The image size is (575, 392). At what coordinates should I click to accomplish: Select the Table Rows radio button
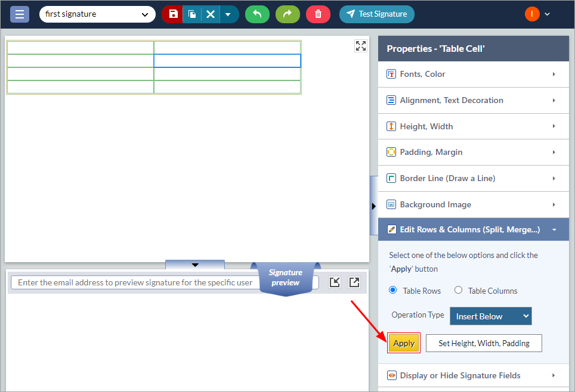(x=392, y=290)
